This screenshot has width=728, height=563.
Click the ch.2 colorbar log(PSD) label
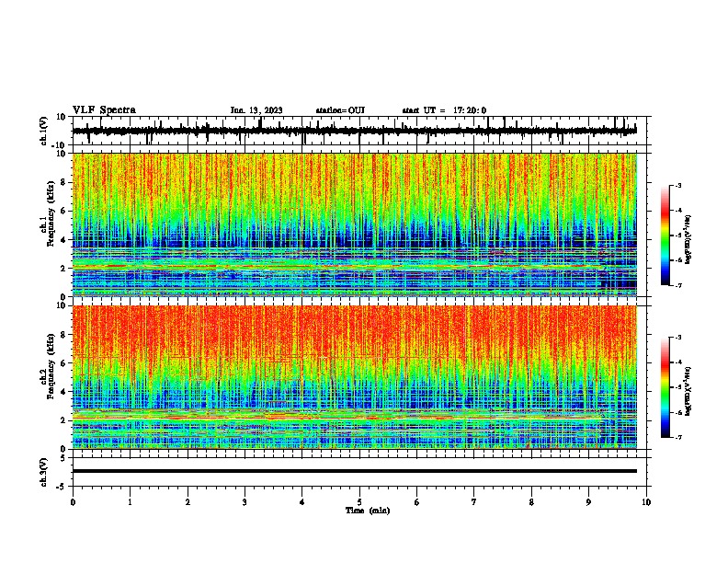pyautogui.click(x=688, y=391)
